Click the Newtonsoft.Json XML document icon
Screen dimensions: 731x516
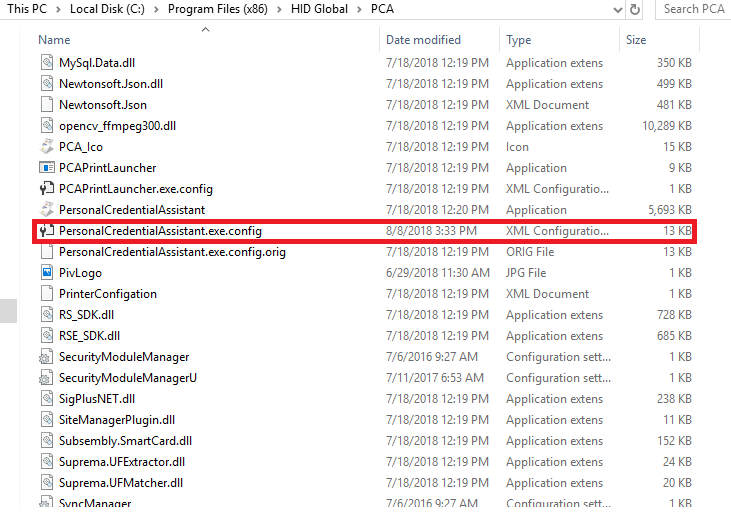(47, 105)
